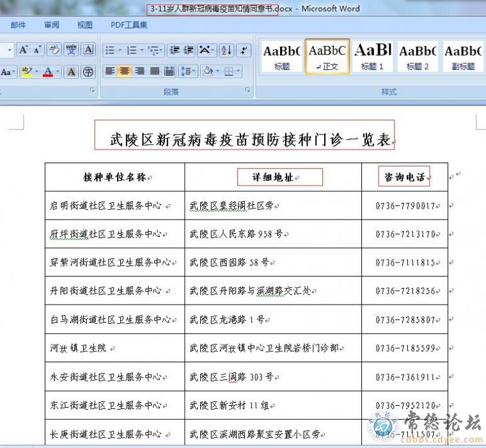Decrease the paragraph indent
The width and height of the screenshot is (486, 448).
(175, 50)
